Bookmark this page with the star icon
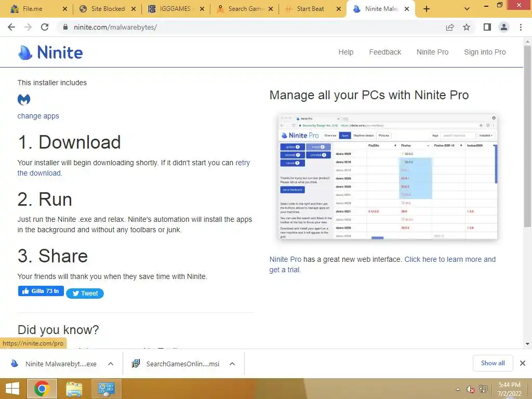This screenshot has width=532, height=399. pos(467,27)
